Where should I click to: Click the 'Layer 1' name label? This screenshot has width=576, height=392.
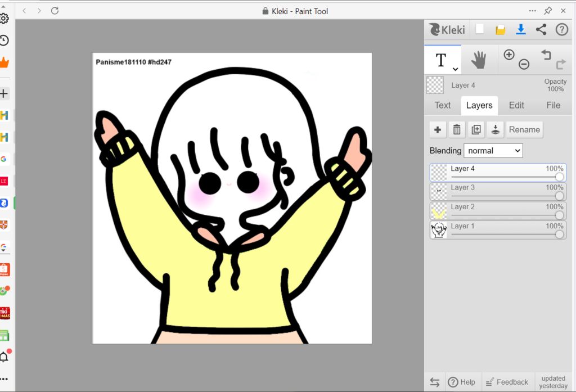pyautogui.click(x=462, y=226)
